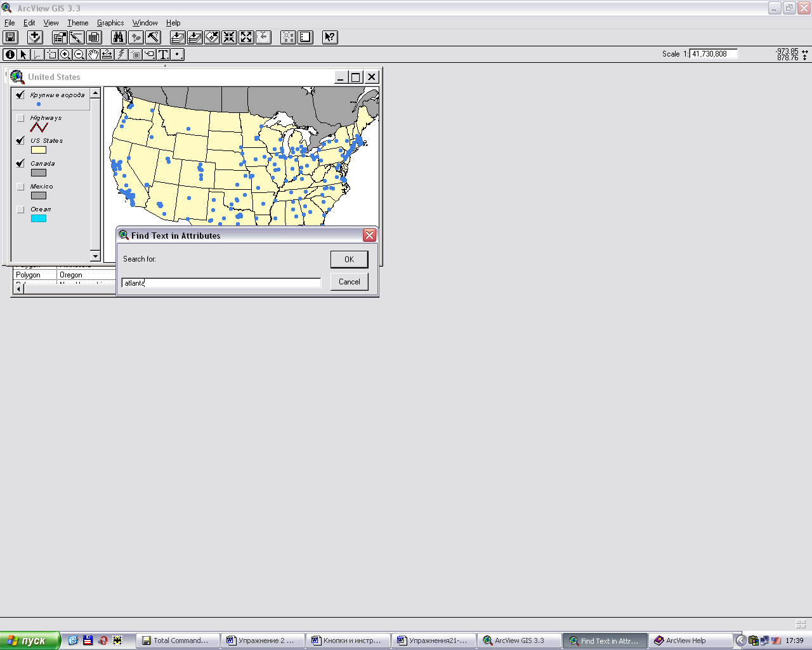Click the Add Theme icon

coord(35,37)
